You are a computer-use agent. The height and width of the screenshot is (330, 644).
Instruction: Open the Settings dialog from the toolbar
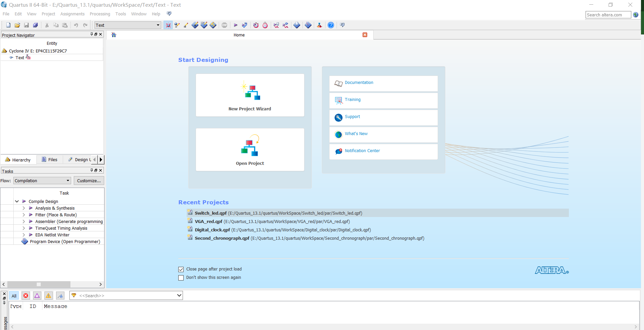point(168,25)
